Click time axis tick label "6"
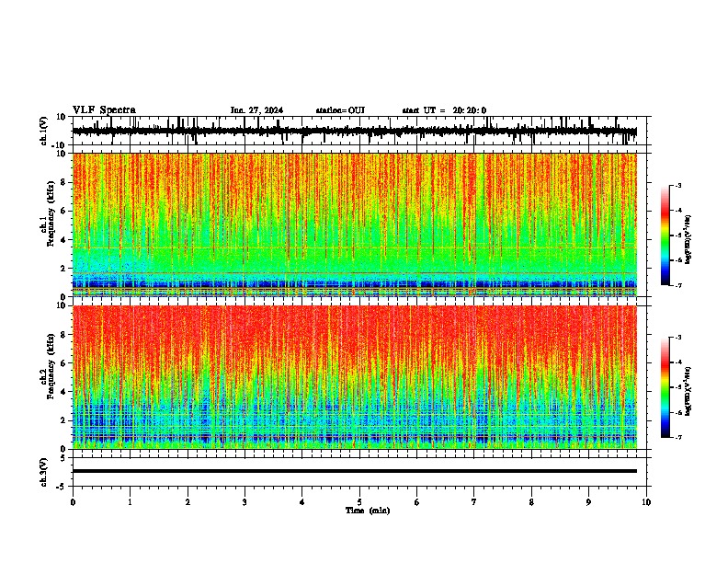The width and height of the screenshot is (728, 563). 417,502
